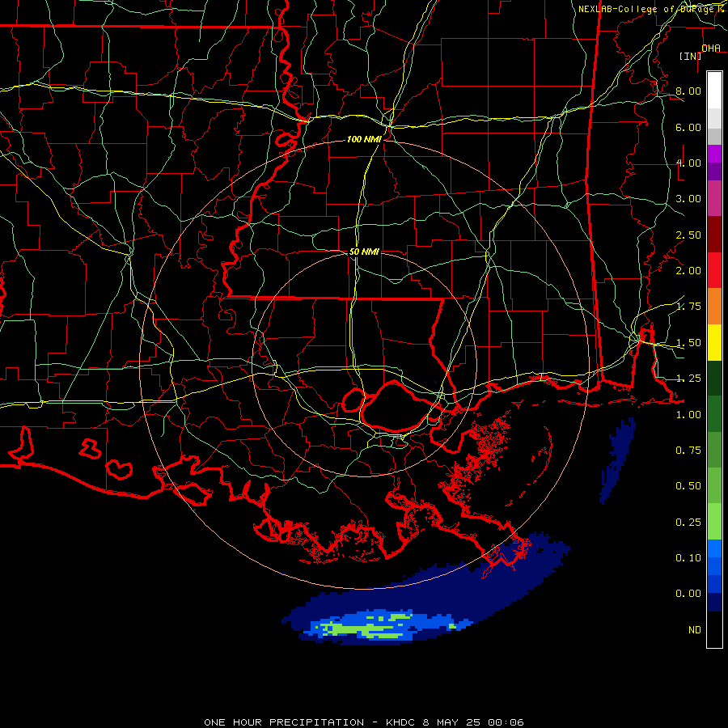Click the 1.75 legend value

(688, 307)
